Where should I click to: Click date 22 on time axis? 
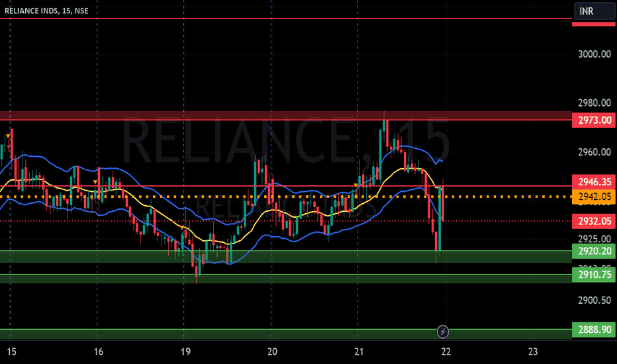pyautogui.click(x=446, y=351)
